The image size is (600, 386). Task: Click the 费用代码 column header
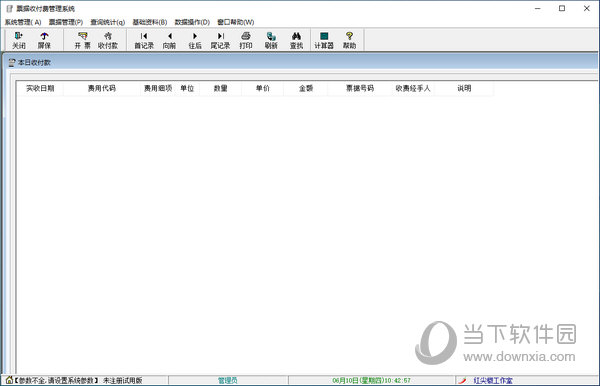click(x=101, y=88)
